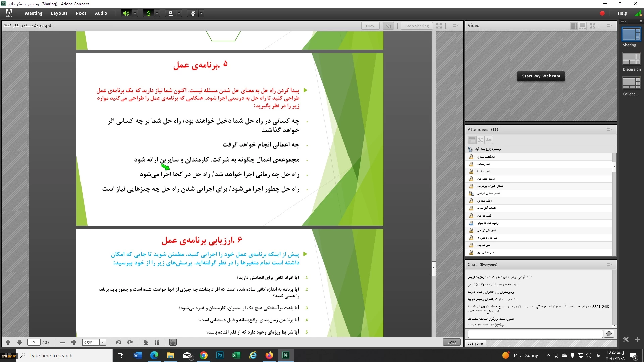Open the Meeting menu
Viewport: 644px width, 362px height.
(x=34, y=13)
